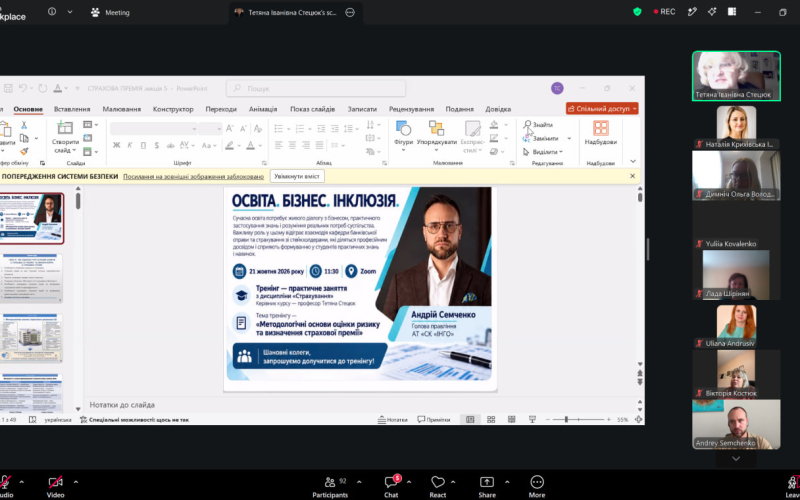This screenshot has width=800, height=500.
Task: Click the Format Painter brush icon
Action: coord(24,152)
